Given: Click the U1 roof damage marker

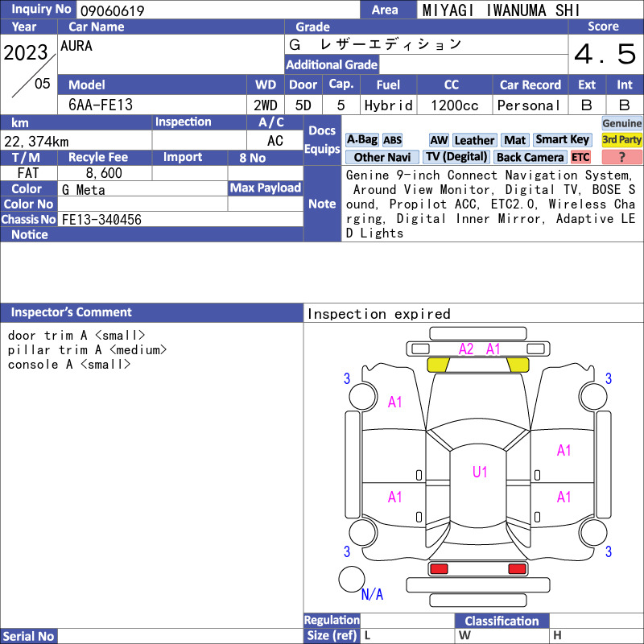Looking at the screenshot, I should click(479, 472).
